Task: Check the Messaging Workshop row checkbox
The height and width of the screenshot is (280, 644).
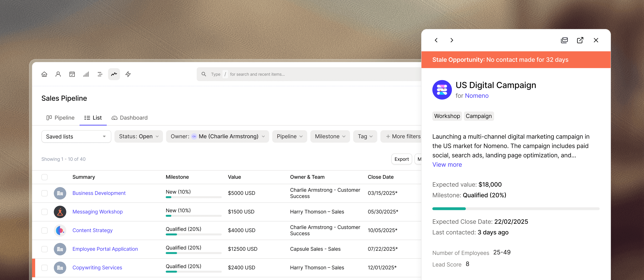Action: pyautogui.click(x=44, y=212)
